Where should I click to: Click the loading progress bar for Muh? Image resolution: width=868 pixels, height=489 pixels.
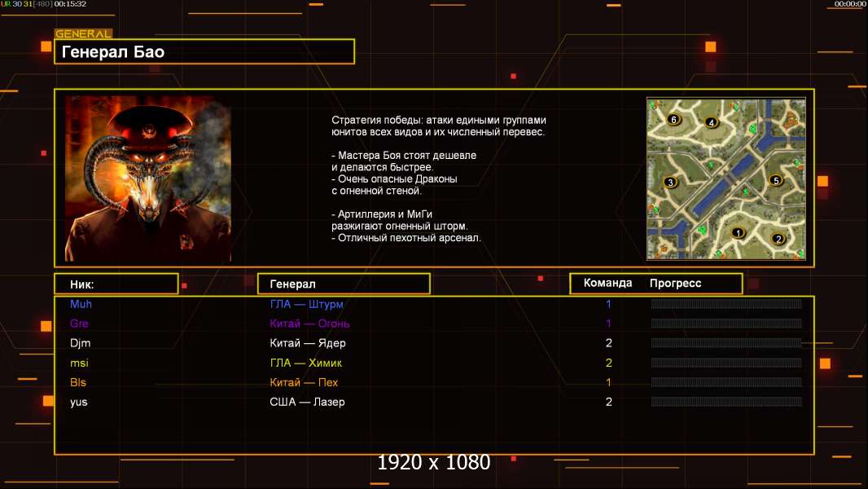click(726, 304)
